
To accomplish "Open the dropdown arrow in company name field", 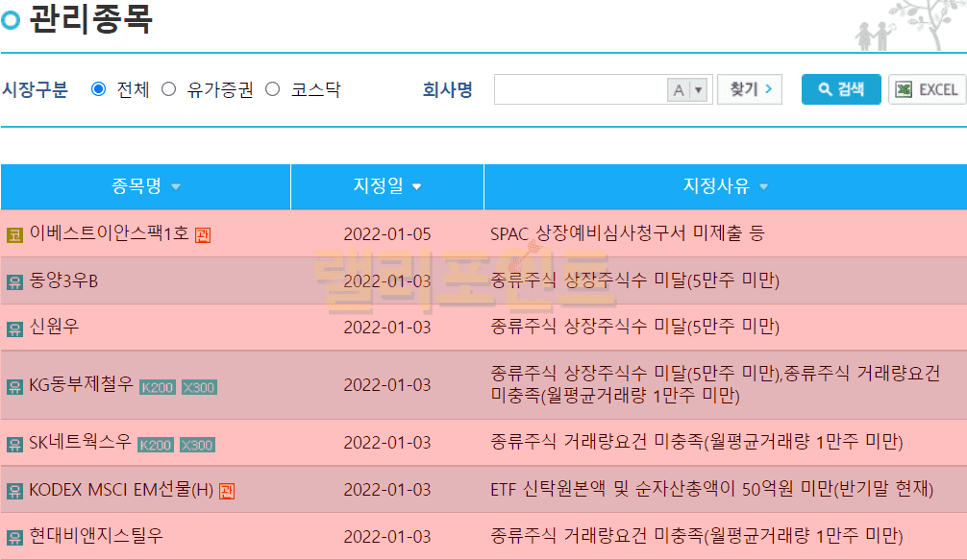I will point(699,90).
